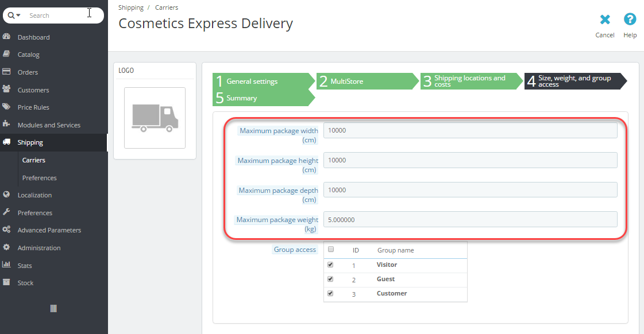Open Modules and Services menu item

pos(49,125)
